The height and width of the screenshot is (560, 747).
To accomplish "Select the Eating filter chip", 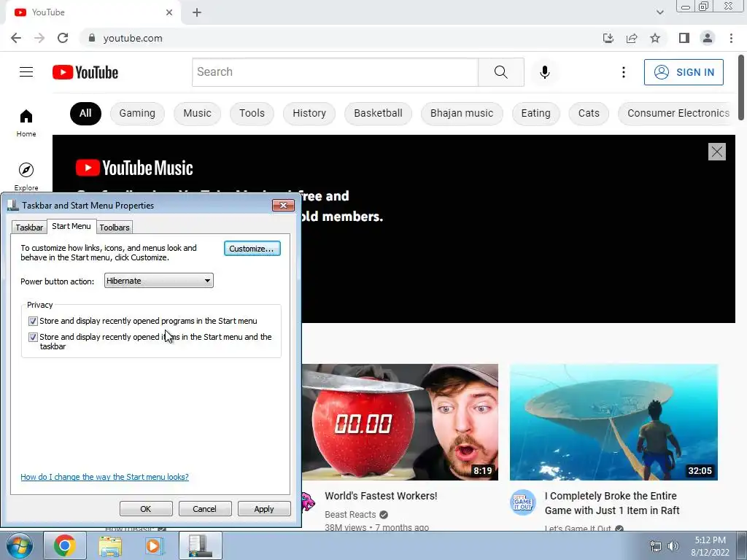I will pyautogui.click(x=535, y=113).
